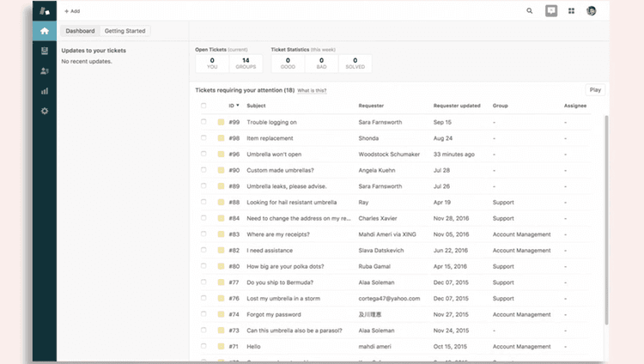Toggle the select-all tickets header checkbox

point(204,106)
